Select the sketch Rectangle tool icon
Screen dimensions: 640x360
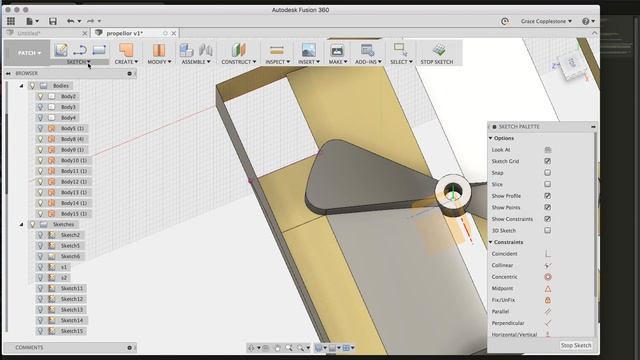(99, 50)
